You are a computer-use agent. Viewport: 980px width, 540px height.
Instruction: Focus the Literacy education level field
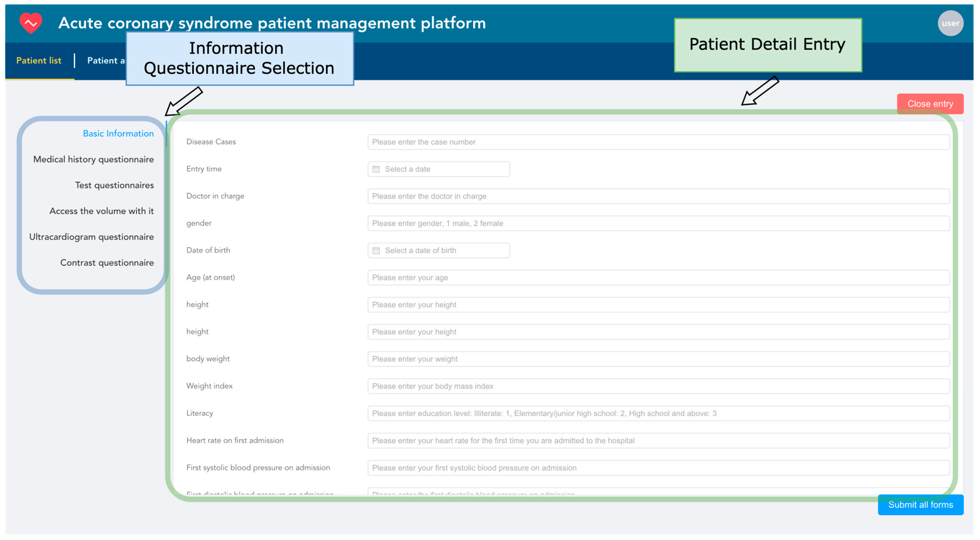(658, 413)
